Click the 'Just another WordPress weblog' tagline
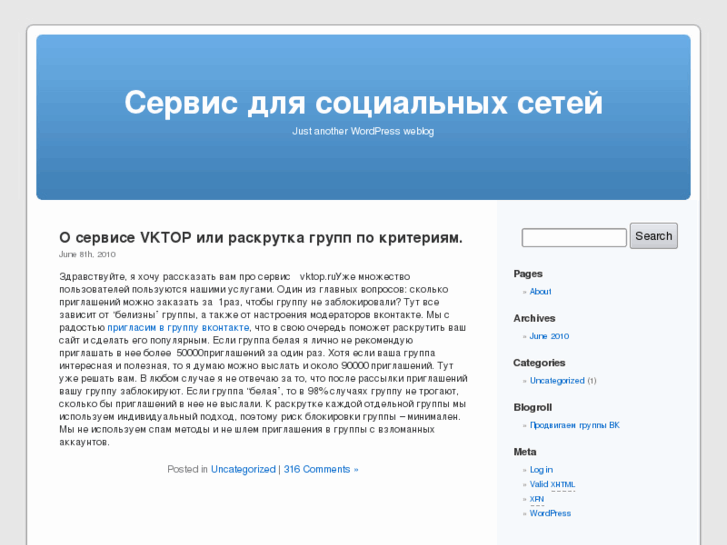Image resolution: width=727 pixels, height=545 pixels. click(363, 131)
